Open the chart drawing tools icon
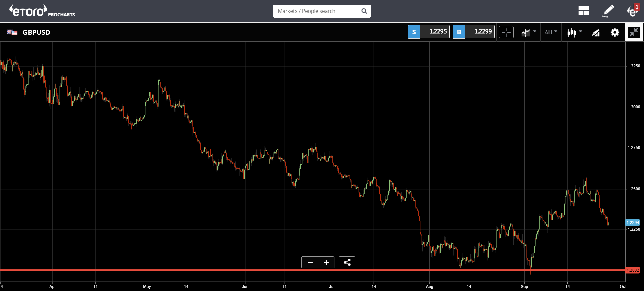The height and width of the screenshot is (291, 644). [x=596, y=32]
